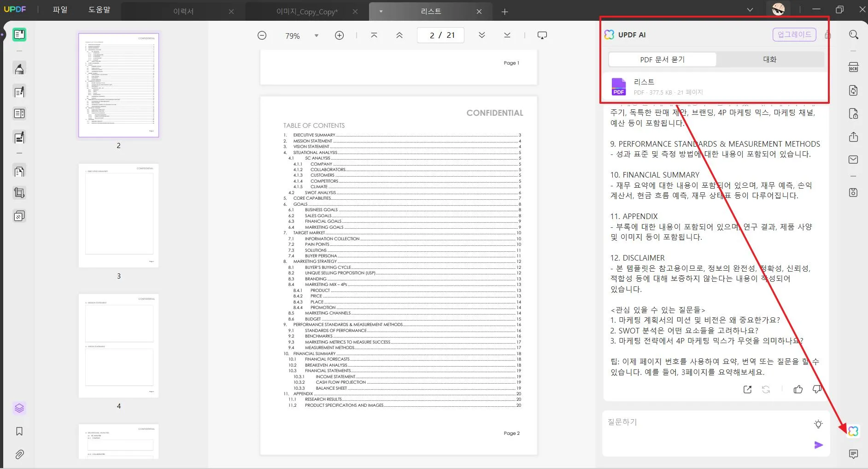Select the 대화 tab in AI panel
The height and width of the screenshot is (469, 868).
tap(770, 59)
